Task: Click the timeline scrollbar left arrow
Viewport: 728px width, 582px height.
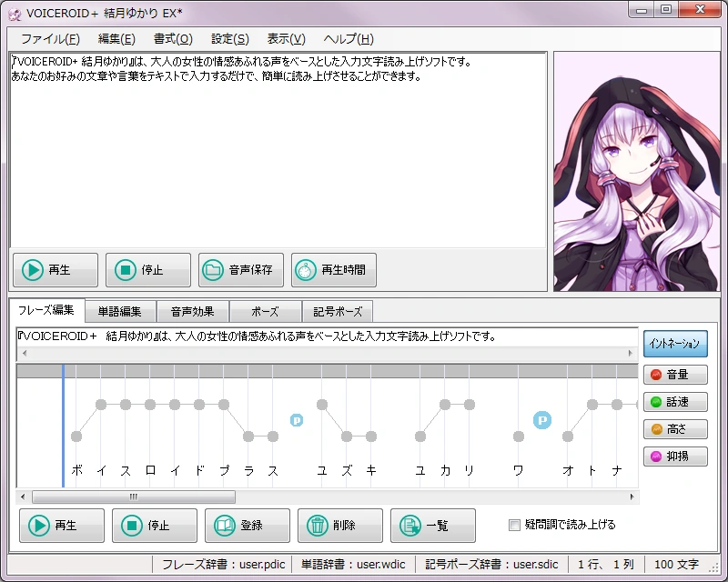Action: pos(24,497)
